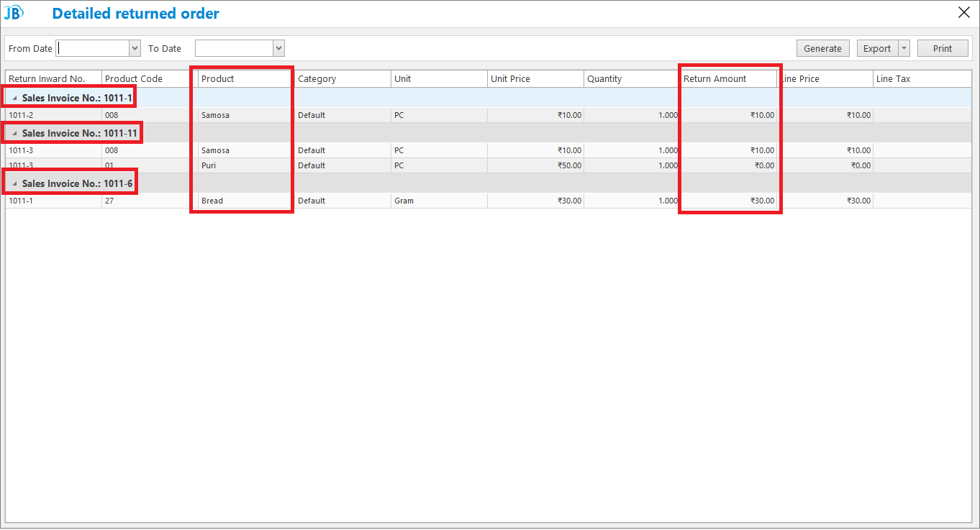Click product code 01 cell

point(150,165)
